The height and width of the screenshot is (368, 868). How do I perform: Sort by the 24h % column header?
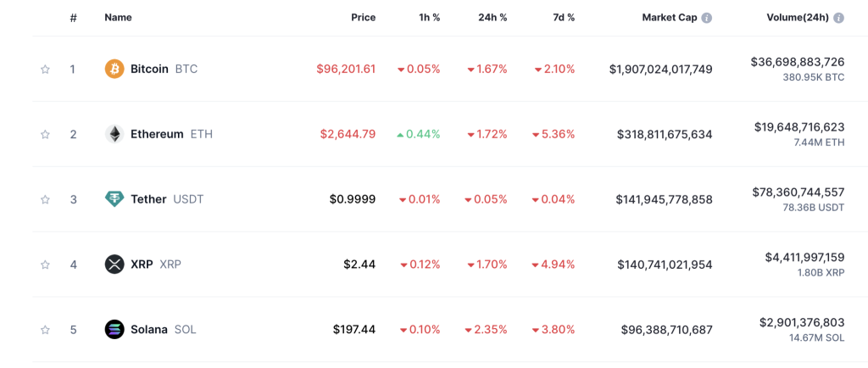[492, 18]
